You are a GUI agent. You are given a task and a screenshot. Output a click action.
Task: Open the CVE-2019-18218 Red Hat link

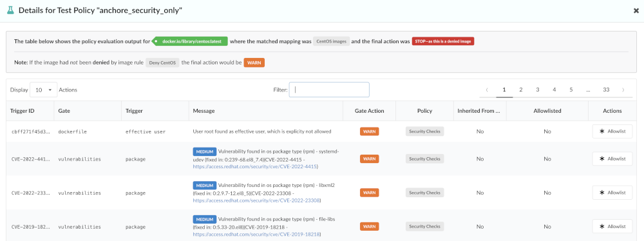[257, 234]
